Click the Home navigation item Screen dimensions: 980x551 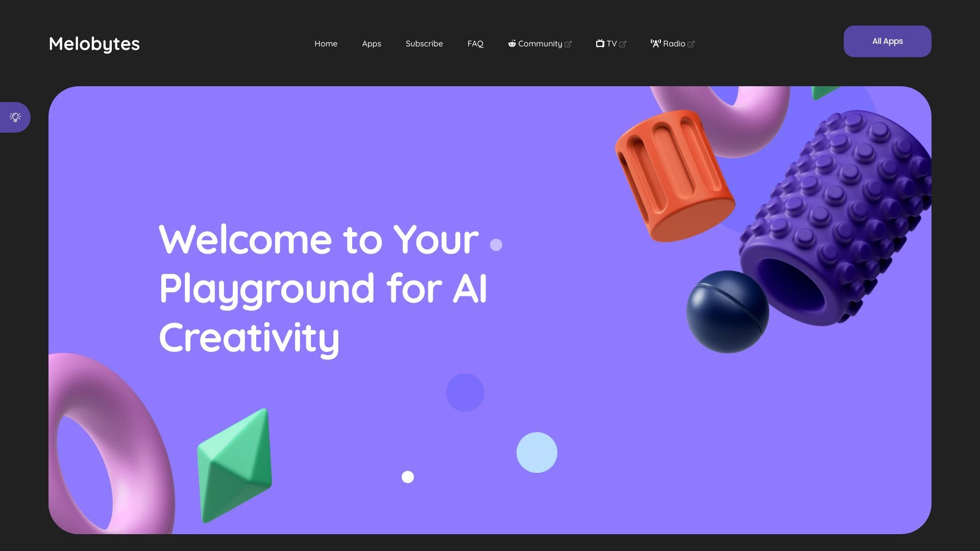(x=326, y=43)
